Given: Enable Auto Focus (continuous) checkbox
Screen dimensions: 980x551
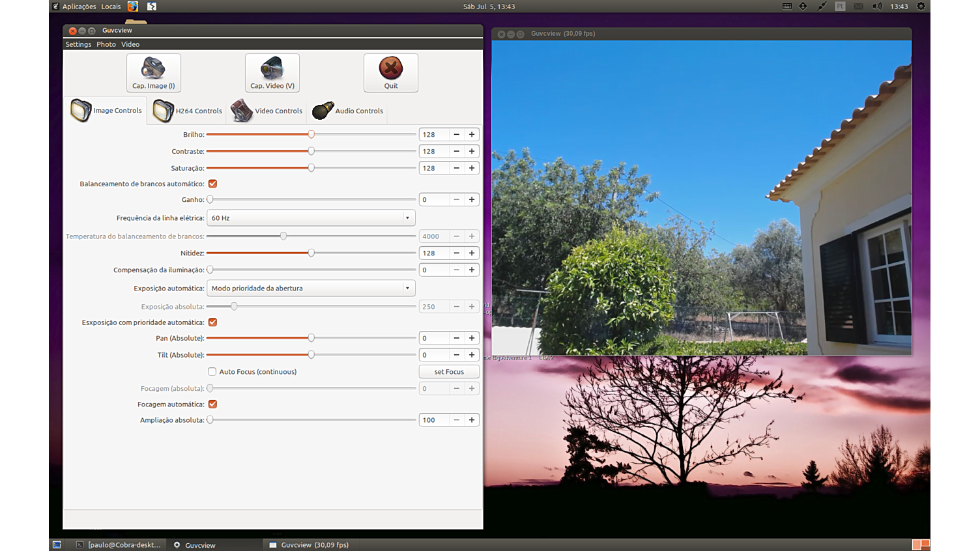Looking at the screenshot, I should (x=212, y=372).
